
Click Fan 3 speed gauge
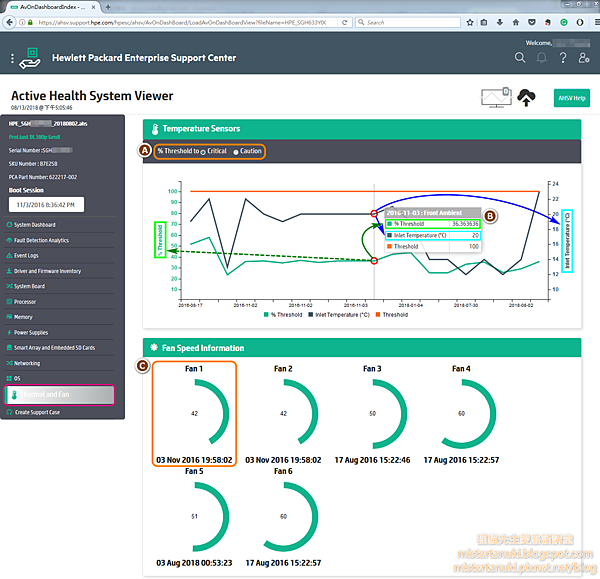pyautogui.click(x=372, y=413)
